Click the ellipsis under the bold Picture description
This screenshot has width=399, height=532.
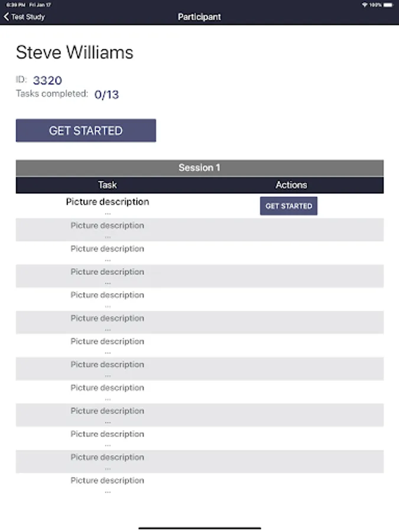coord(107,213)
